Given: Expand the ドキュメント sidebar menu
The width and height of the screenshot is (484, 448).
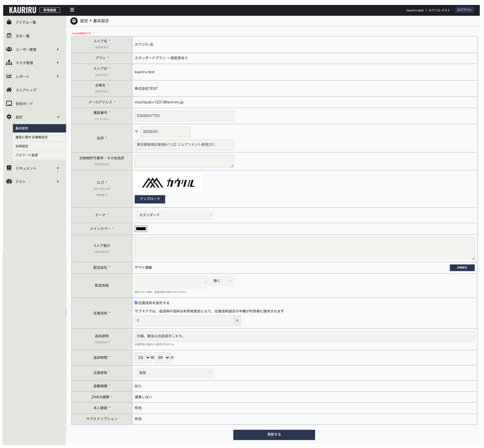Looking at the screenshot, I should [x=33, y=168].
